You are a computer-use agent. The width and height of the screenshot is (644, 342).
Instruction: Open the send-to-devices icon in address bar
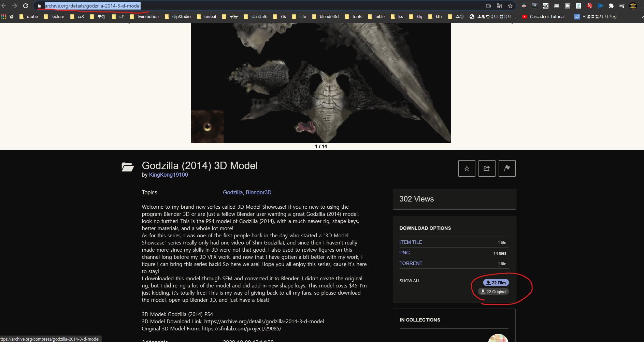pyautogui.click(x=488, y=6)
